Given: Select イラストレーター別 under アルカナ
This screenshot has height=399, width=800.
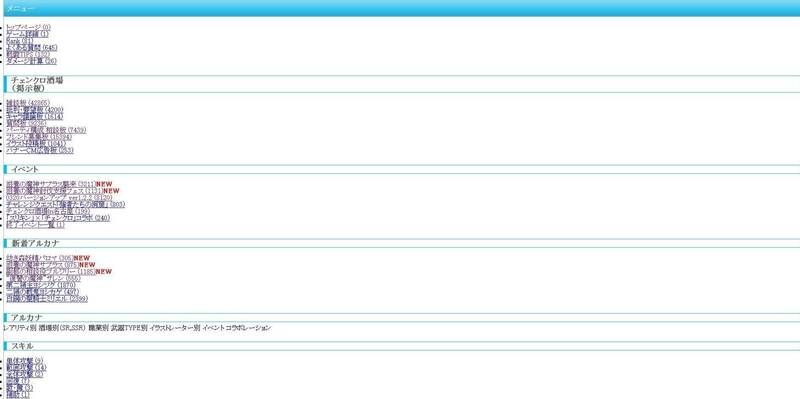Looking at the screenshot, I should tap(175, 328).
